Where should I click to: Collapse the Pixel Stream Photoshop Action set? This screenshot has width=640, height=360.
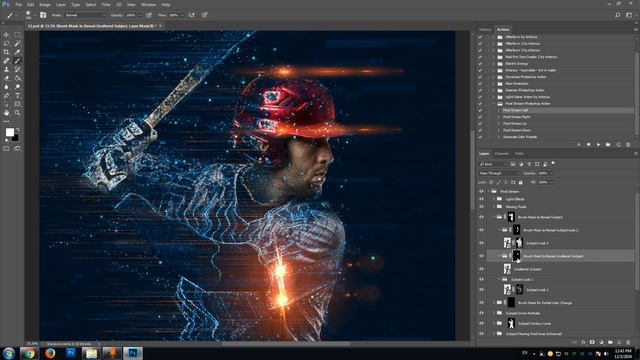pos(493,104)
